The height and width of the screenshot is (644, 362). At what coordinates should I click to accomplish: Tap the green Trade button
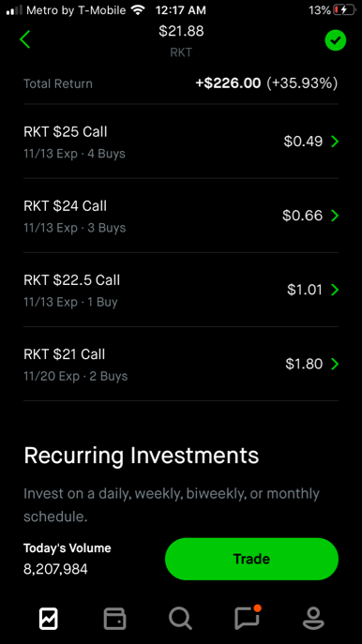pos(251,559)
